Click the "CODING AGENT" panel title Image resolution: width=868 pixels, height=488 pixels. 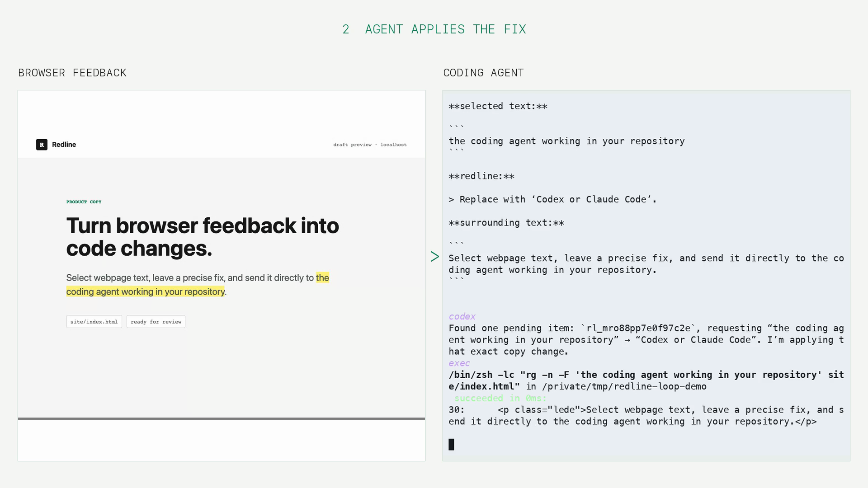tap(483, 73)
